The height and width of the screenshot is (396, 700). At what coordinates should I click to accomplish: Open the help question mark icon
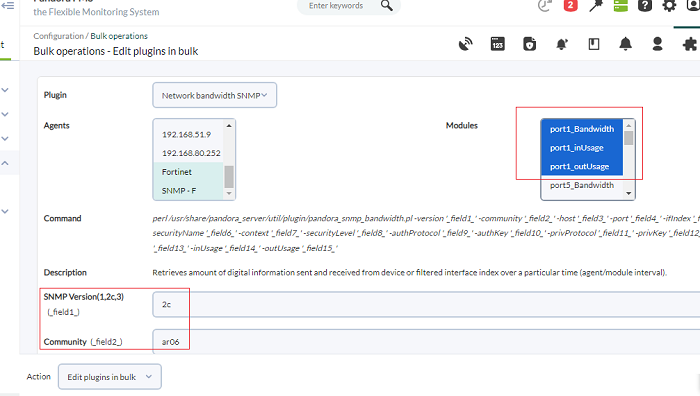coord(645,6)
